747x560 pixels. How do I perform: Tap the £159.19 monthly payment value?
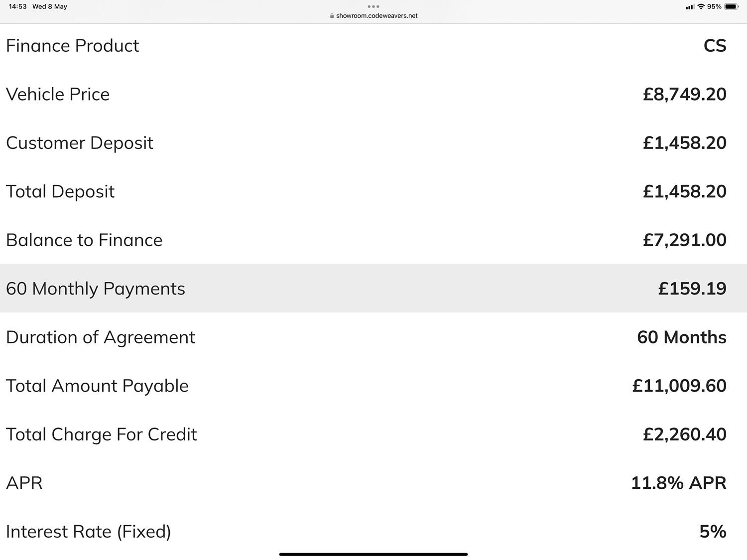(692, 288)
